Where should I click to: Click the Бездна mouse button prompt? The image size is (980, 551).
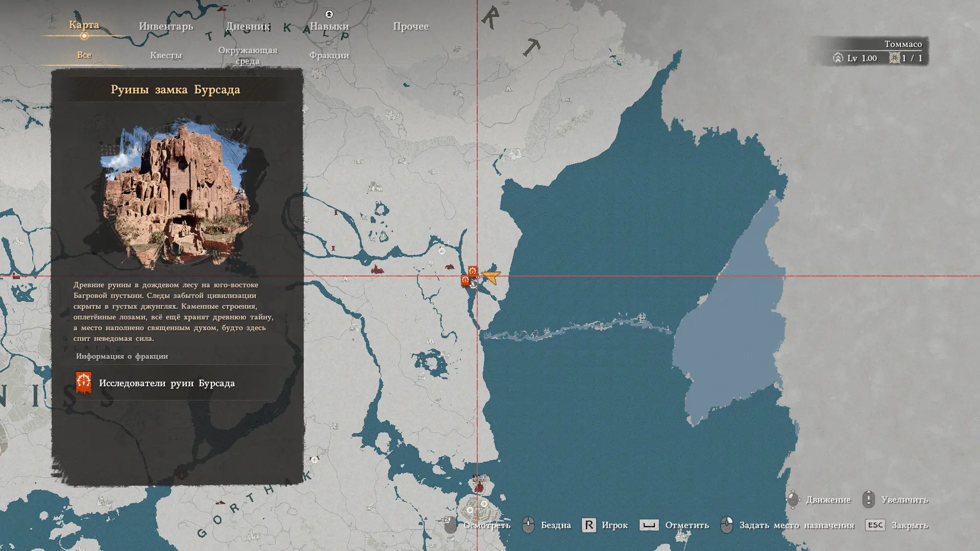[528, 525]
